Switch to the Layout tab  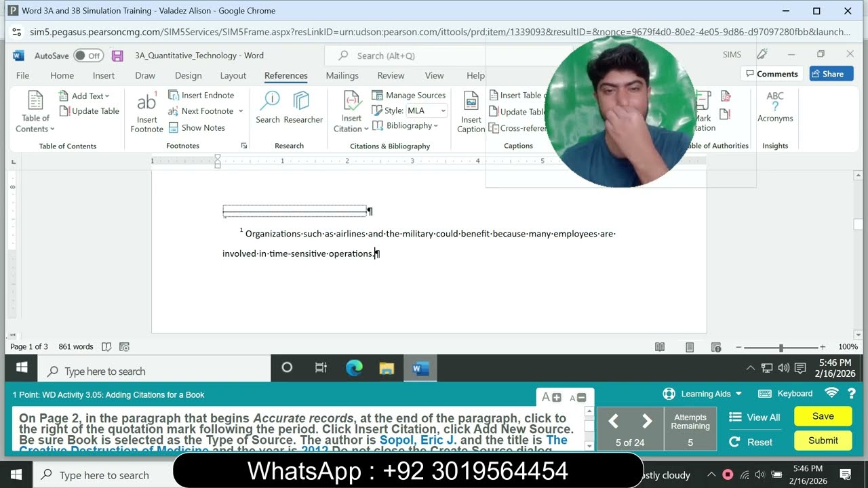click(x=233, y=75)
